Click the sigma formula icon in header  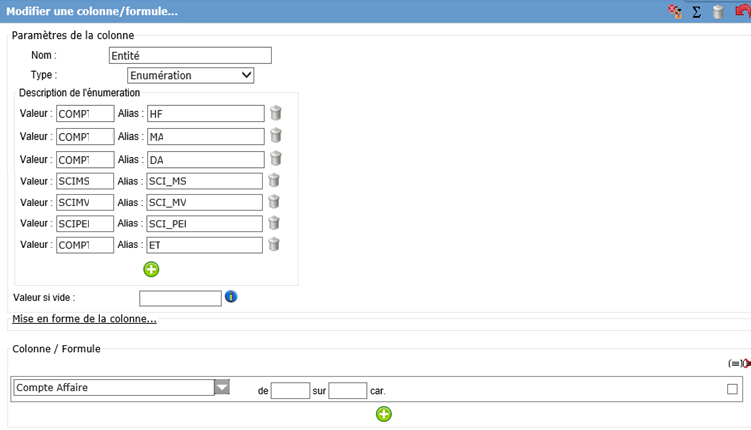(696, 12)
